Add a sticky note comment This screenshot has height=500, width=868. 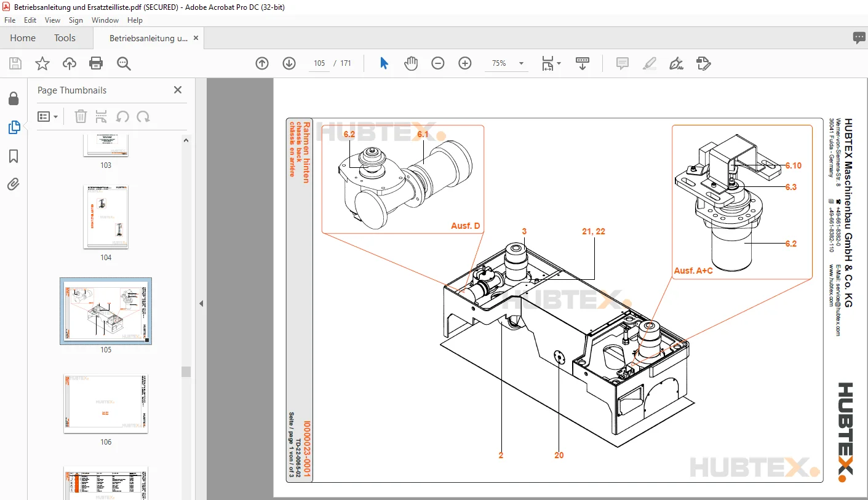point(623,63)
